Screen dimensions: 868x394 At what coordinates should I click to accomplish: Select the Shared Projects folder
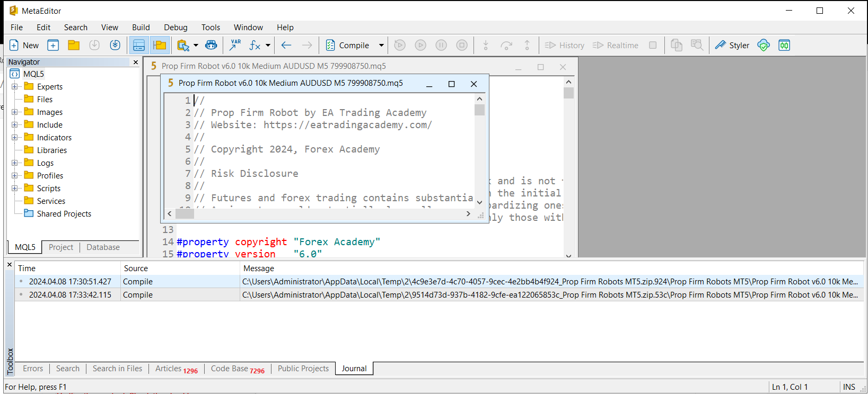click(58, 214)
